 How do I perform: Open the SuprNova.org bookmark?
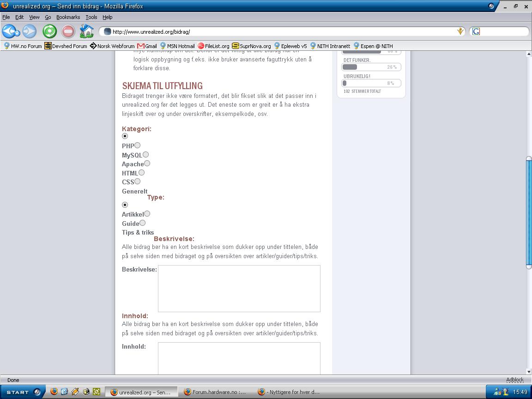[251, 46]
